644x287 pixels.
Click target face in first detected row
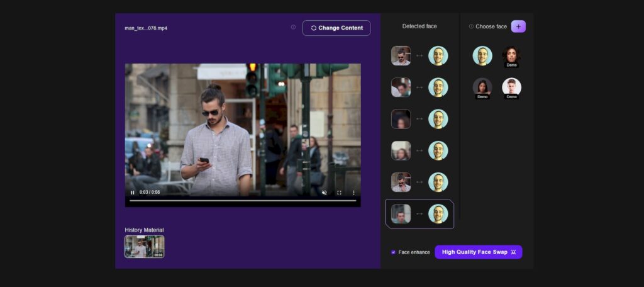[438, 55]
